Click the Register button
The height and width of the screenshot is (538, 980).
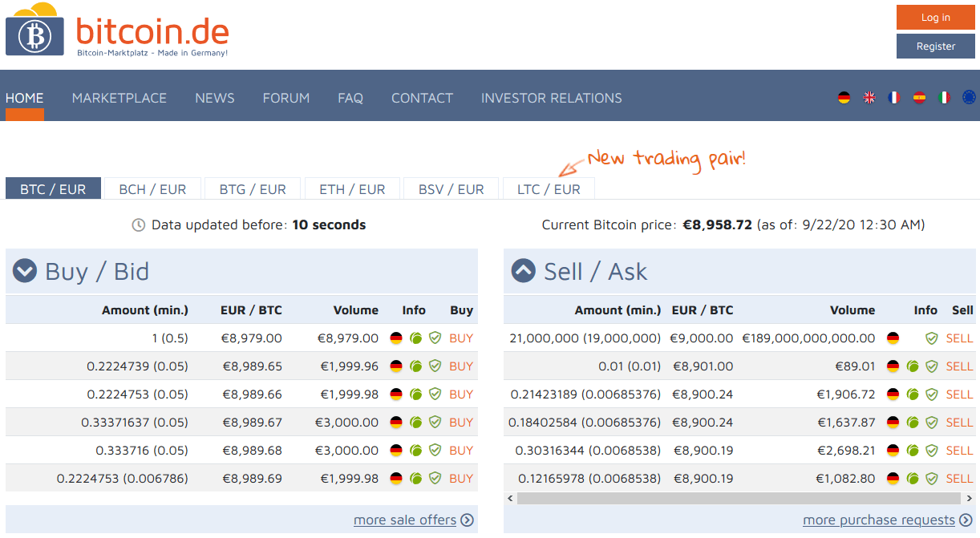(935, 47)
